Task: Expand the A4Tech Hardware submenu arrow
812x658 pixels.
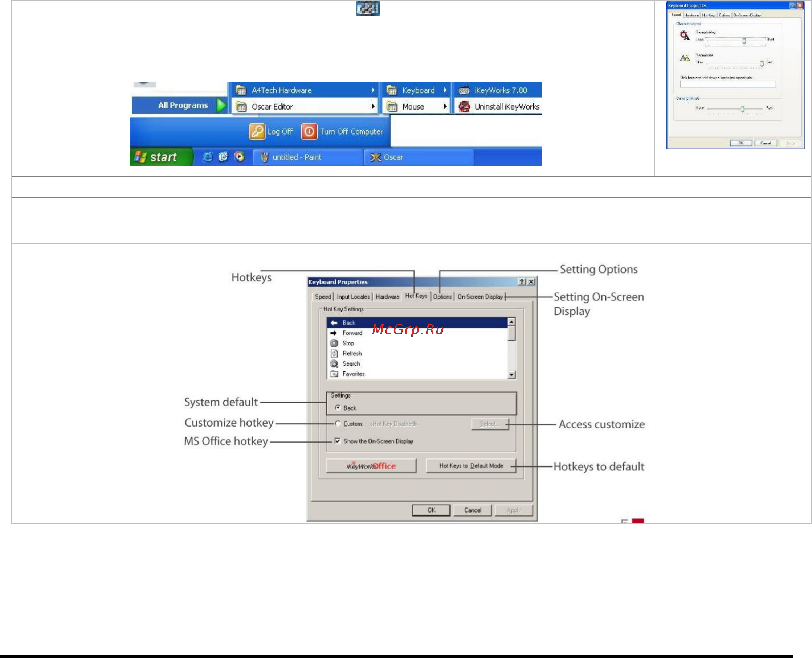Action: click(x=373, y=90)
